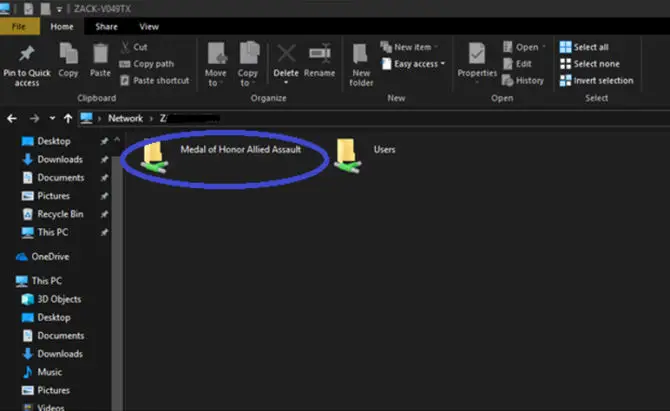This screenshot has width=670, height=411.
Task: Open the recent locations dropdown arrow
Action: coord(52,118)
